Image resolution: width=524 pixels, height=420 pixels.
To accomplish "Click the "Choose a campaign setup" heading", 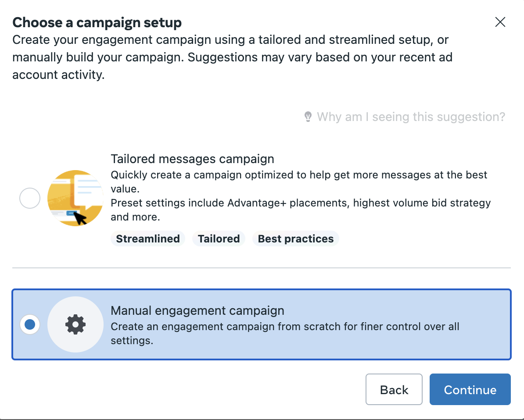I will (97, 22).
